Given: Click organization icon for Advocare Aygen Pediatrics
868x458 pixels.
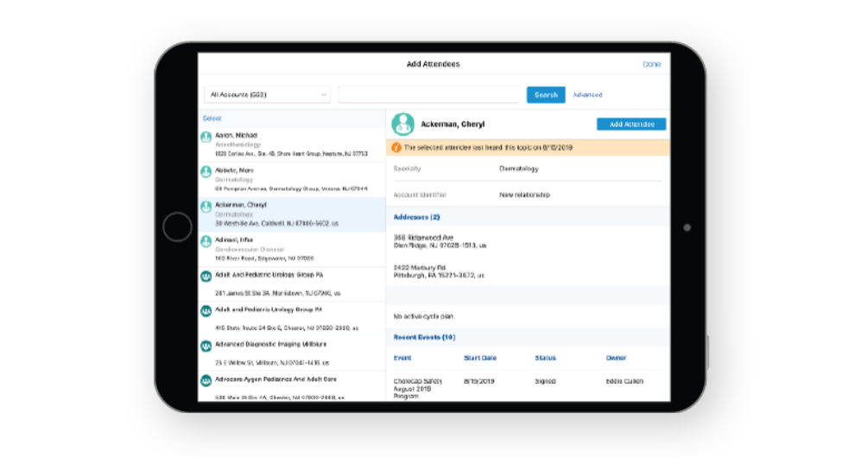Looking at the screenshot, I should (x=206, y=381).
